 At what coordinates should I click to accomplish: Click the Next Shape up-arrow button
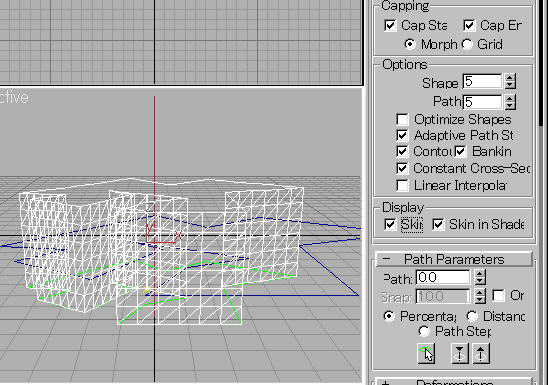(x=481, y=354)
